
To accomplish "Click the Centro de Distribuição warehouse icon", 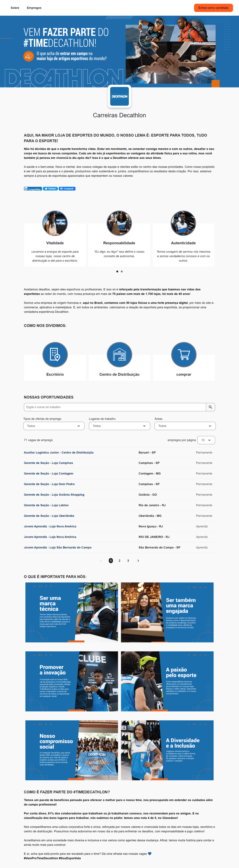I will (x=119, y=354).
